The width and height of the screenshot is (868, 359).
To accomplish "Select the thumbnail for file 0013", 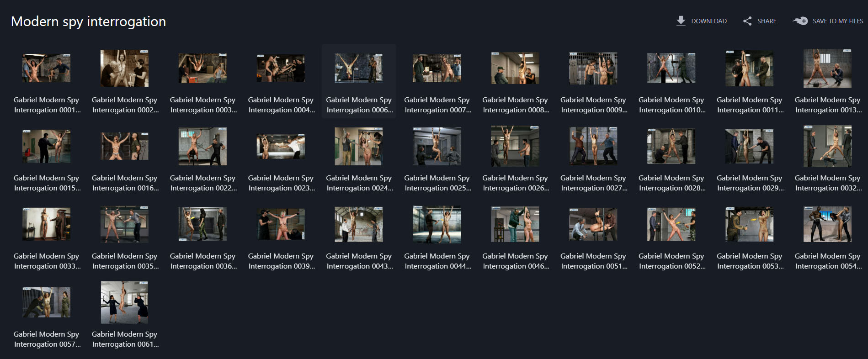I will click(827, 68).
